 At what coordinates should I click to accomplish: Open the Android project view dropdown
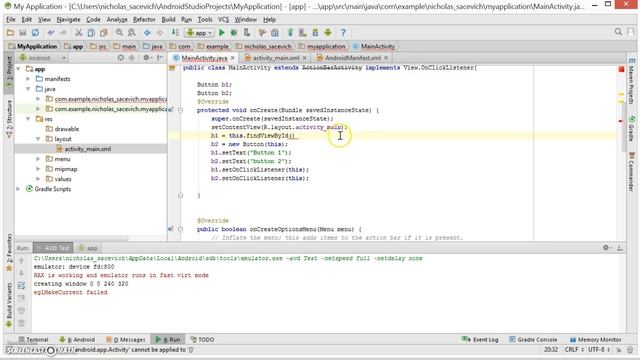[x=42, y=58]
